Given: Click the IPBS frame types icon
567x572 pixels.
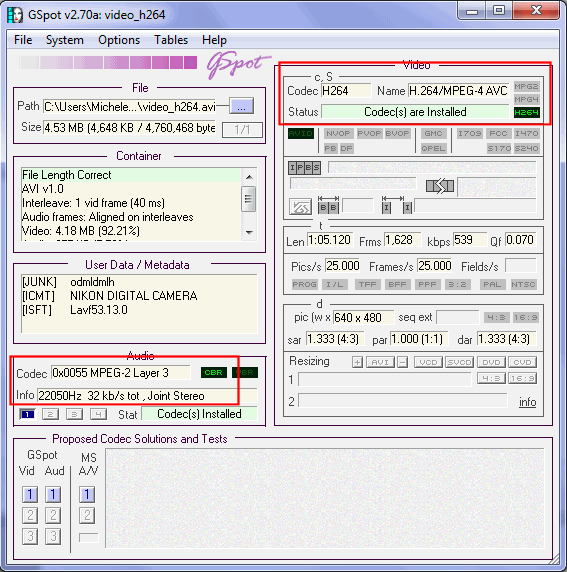Looking at the screenshot, I should (x=304, y=168).
